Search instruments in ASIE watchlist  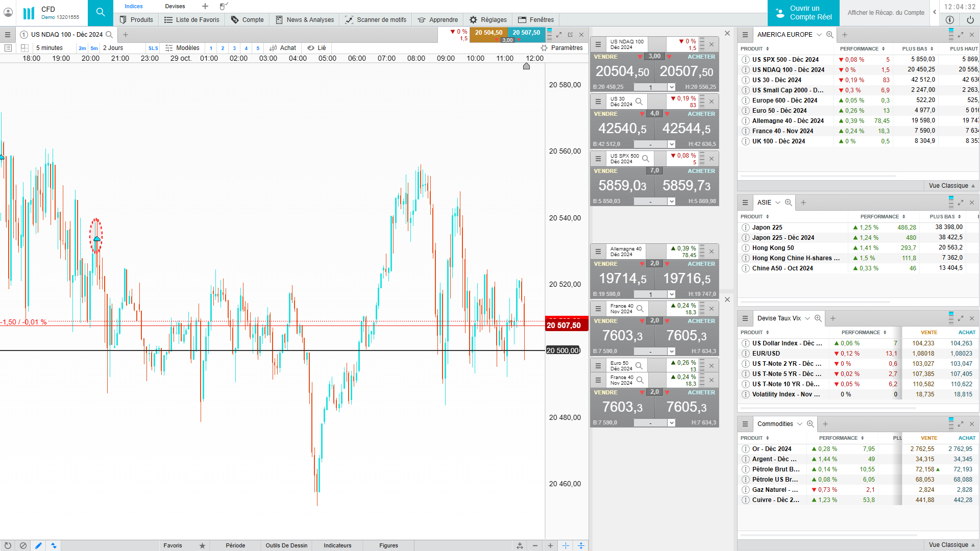789,203
